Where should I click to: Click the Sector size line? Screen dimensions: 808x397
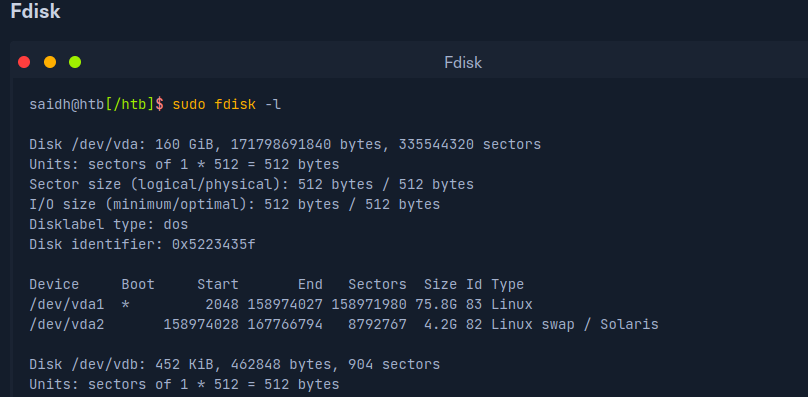point(251,185)
